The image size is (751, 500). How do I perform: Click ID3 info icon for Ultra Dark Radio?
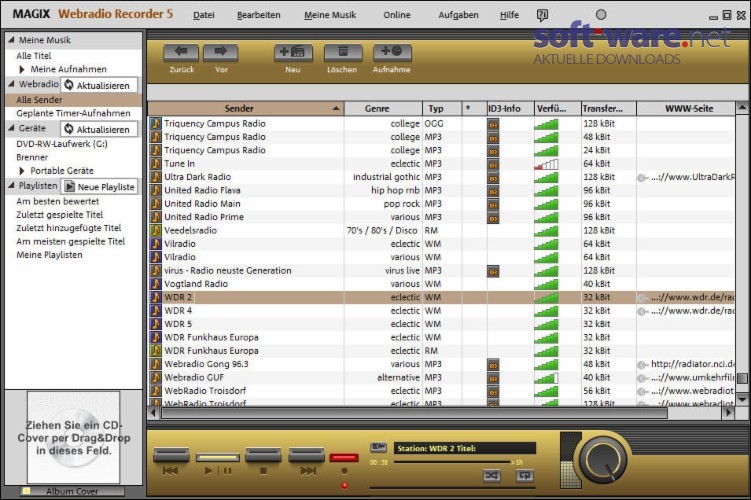[x=493, y=178]
